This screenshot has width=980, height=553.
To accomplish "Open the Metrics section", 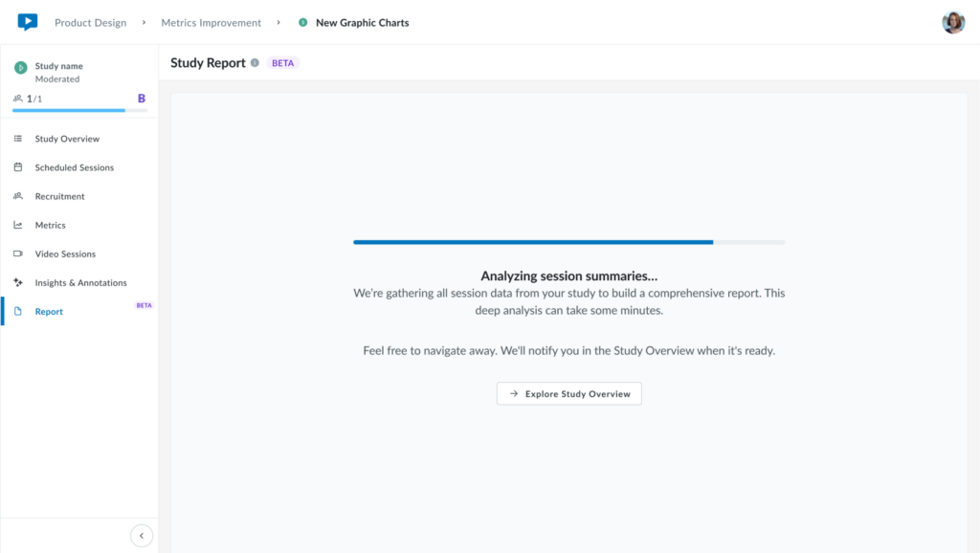I will click(x=79, y=225).
